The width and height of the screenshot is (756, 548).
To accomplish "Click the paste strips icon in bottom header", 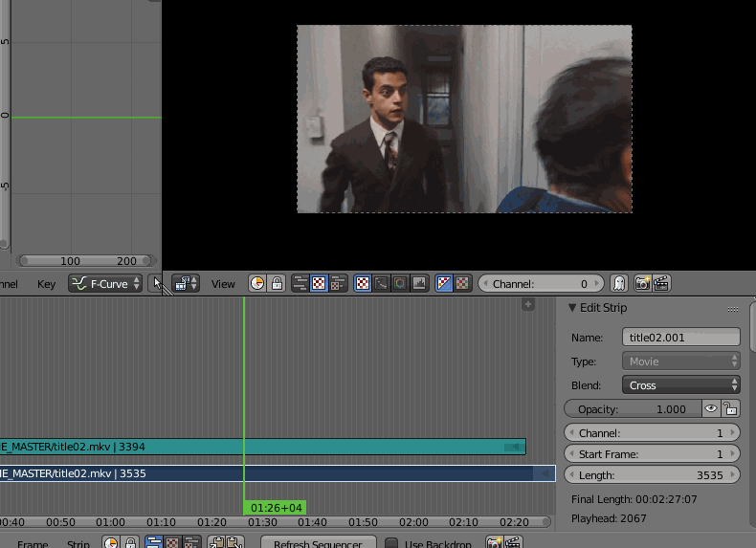I will pos(234,542).
